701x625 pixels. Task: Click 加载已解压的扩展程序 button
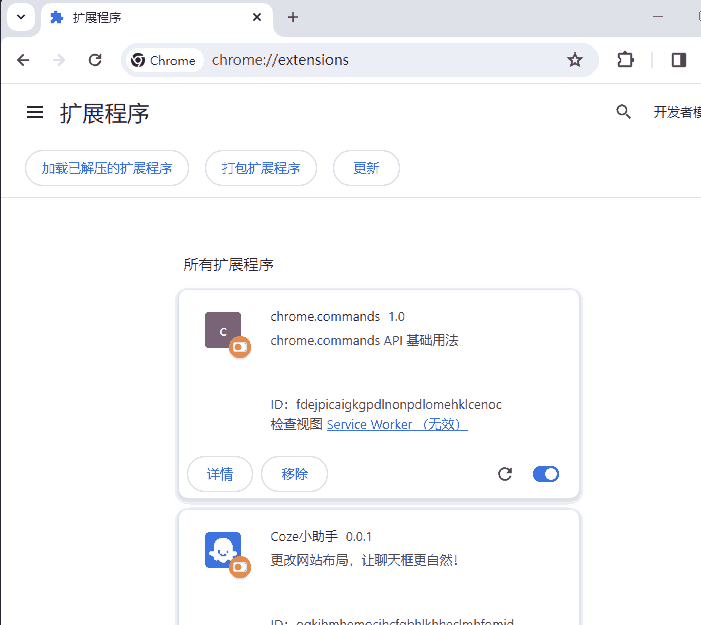(x=107, y=168)
